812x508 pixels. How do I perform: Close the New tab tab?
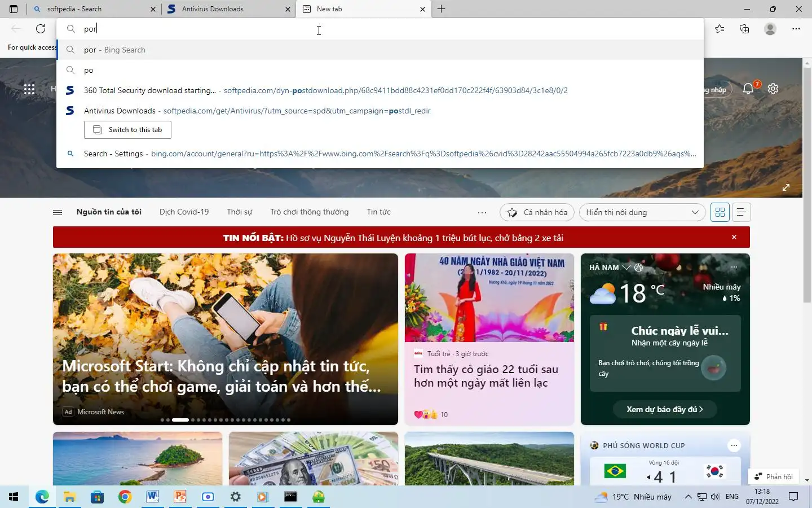pos(422,9)
